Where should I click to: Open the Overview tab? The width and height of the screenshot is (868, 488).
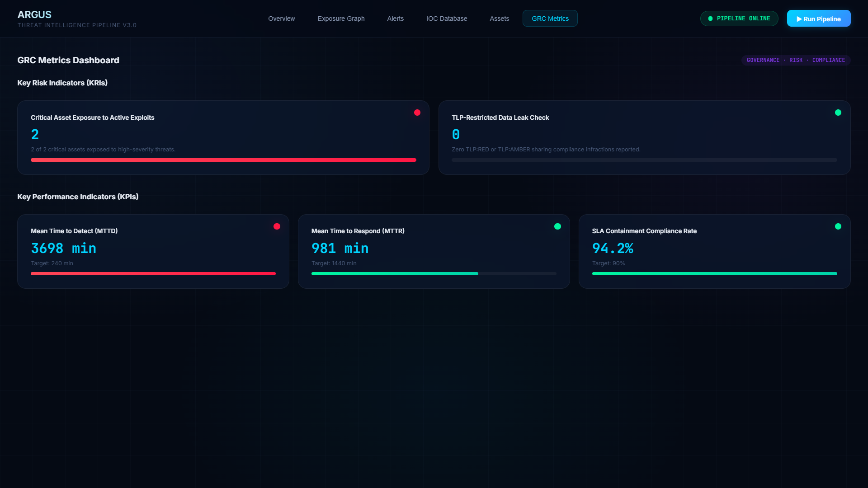coord(281,19)
